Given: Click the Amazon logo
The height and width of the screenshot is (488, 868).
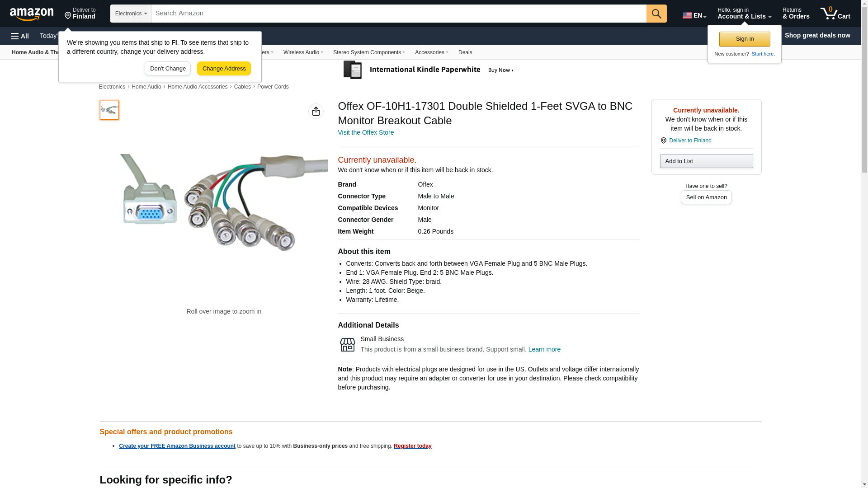Looking at the screenshot, I should 32,14.
